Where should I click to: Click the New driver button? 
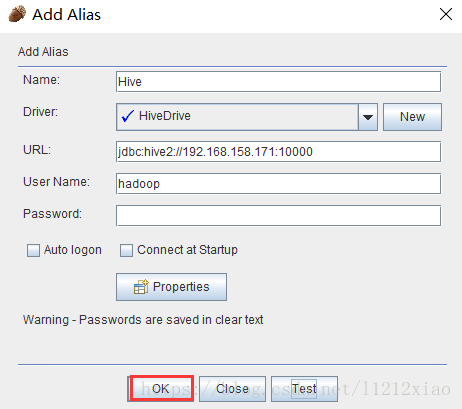pyautogui.click(x=412, y=117)
